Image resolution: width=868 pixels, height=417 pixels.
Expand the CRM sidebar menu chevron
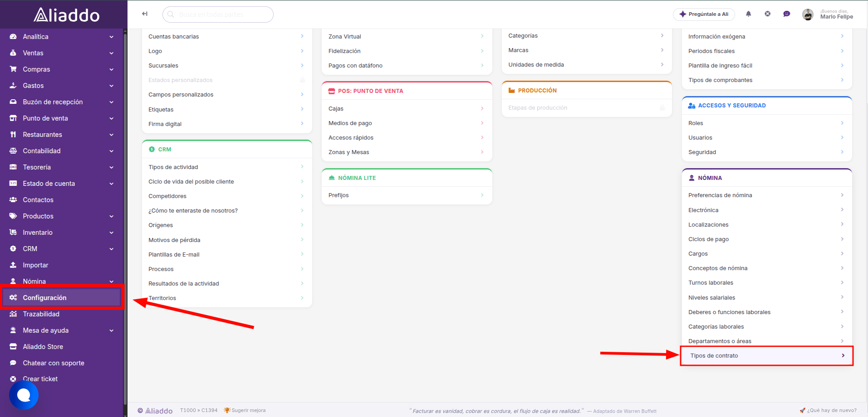pyautogui.click(x=112, y=249)
